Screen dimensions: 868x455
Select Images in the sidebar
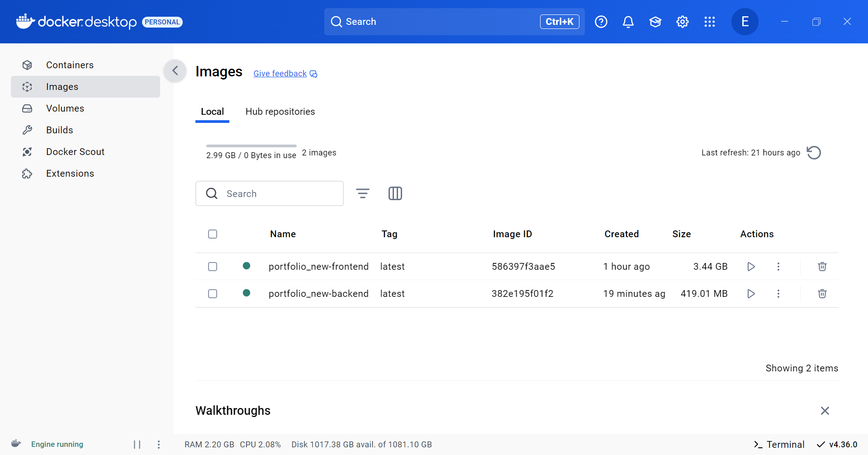coord(85,87)
